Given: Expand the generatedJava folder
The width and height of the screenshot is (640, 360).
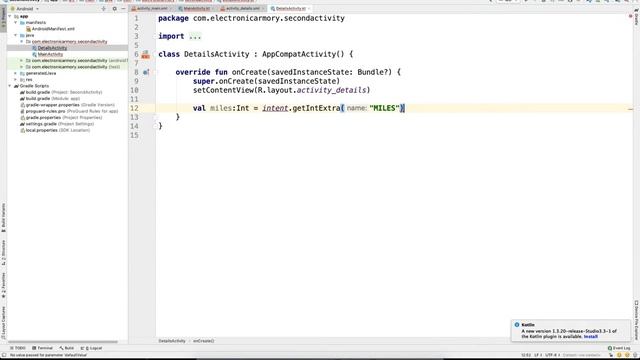Looking at the screenshot, I should click(16, 73).
